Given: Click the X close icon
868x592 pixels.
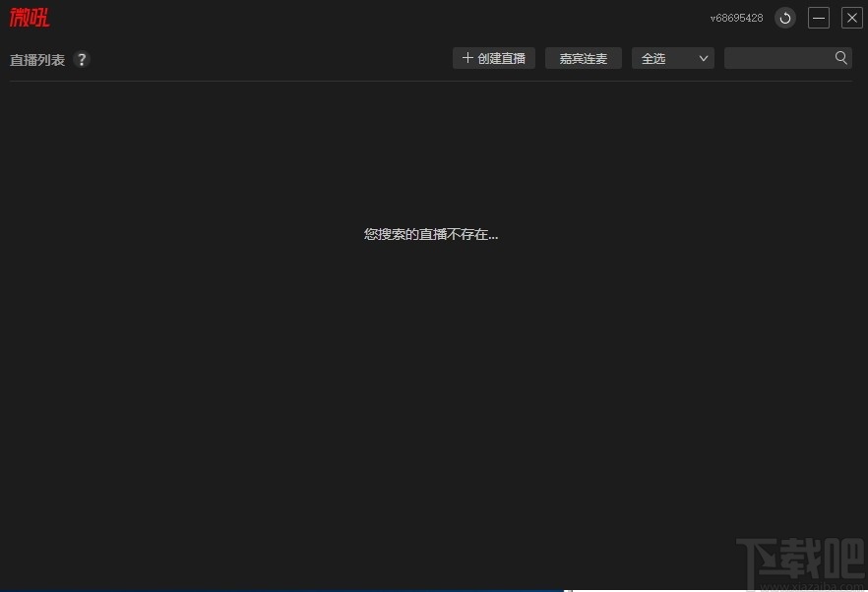Looking at the screenshot, I should [x=851, y=17].
